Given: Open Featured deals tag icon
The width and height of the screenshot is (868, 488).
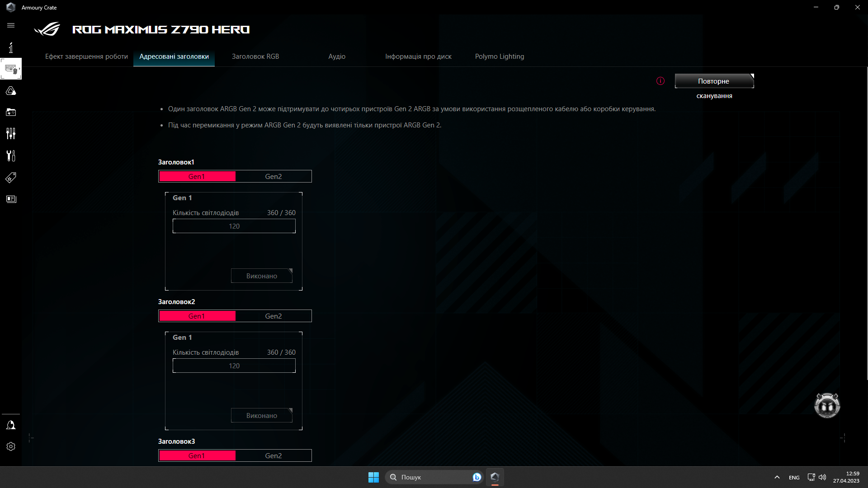Looking at the screenshot, I should click(x=11, y=178).
